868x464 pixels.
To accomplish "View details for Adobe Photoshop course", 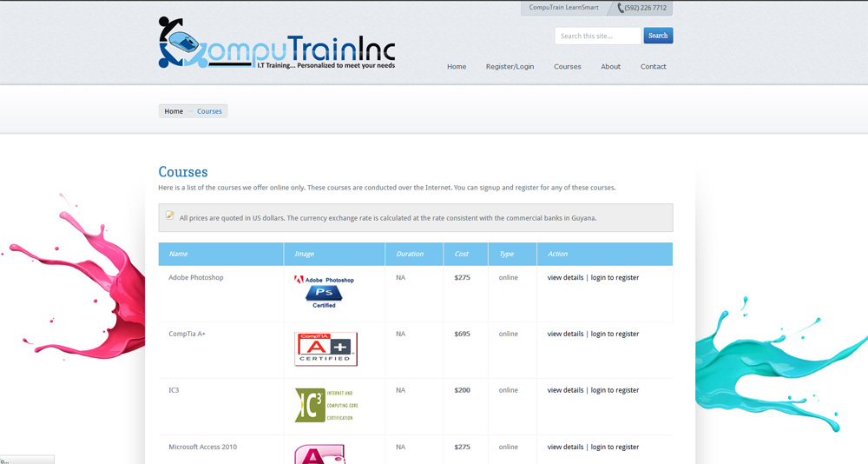I will pyautogui.click(x=565, y=278).
